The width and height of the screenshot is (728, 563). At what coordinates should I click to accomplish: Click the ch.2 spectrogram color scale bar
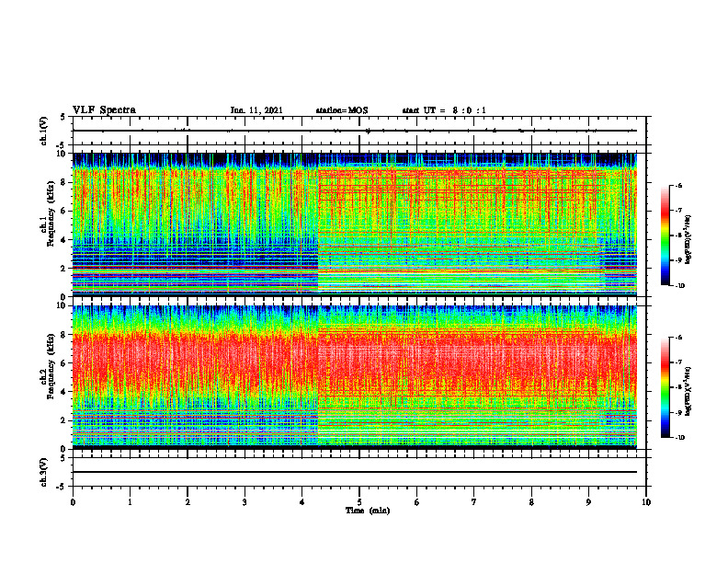click(x=665, y=387)
